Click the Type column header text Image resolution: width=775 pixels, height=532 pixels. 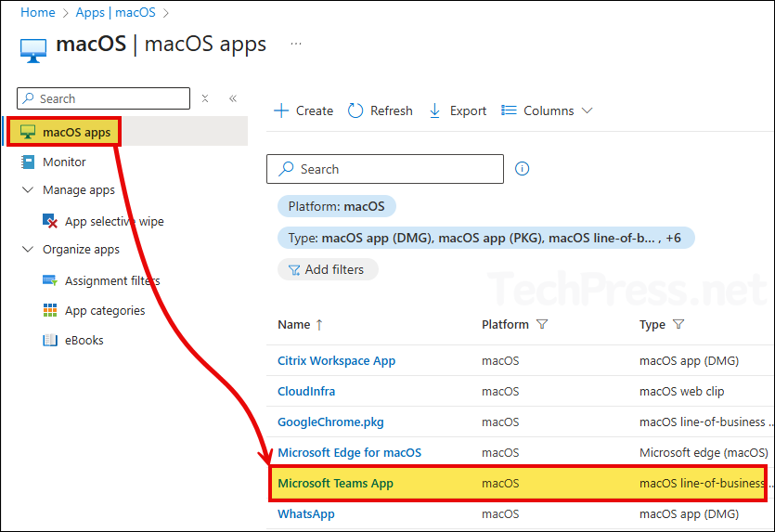[x=652, y=324]
